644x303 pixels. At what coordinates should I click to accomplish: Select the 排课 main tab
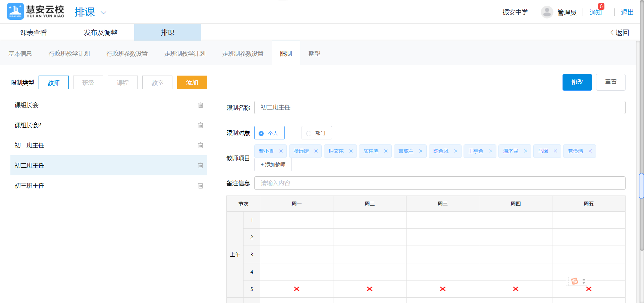pos(168,33)
